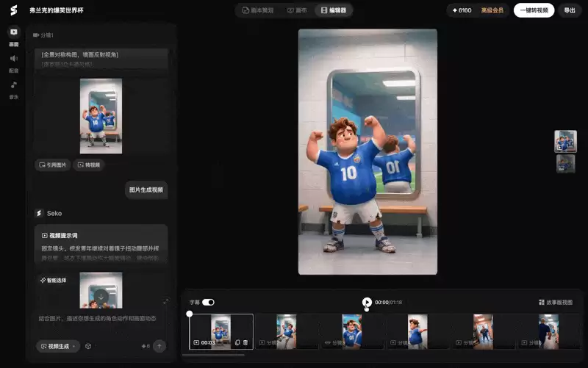This screenshot has width=588, height=368.
Task: Delete the first clip with trash icon
Action: point(245,342)
